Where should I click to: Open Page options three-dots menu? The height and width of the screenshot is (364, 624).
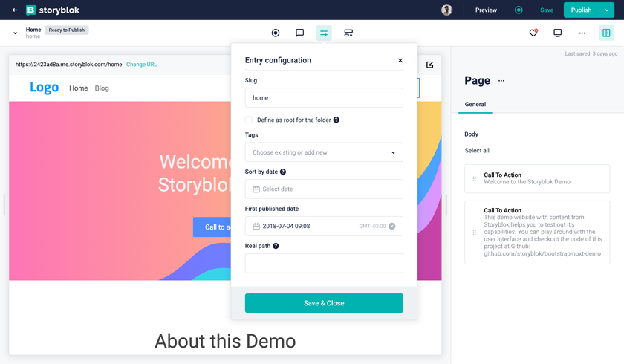point(501,81)
